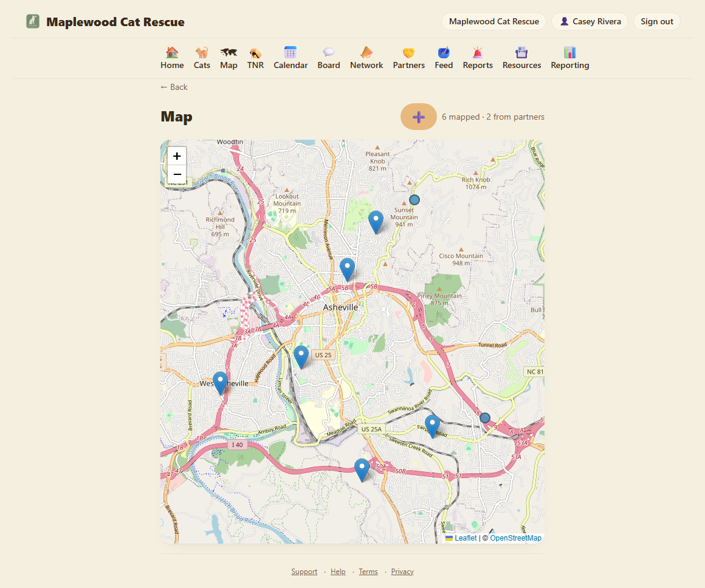Screen dimensions: 705x588
Task: Select the map pin near Sunset Mountain
Action: coord(376,222)
